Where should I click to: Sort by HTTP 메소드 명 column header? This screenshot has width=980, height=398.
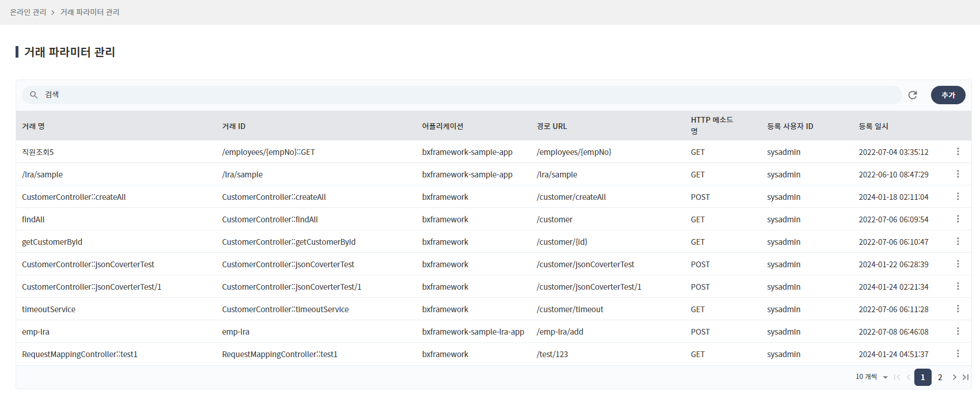coord(712,126)
